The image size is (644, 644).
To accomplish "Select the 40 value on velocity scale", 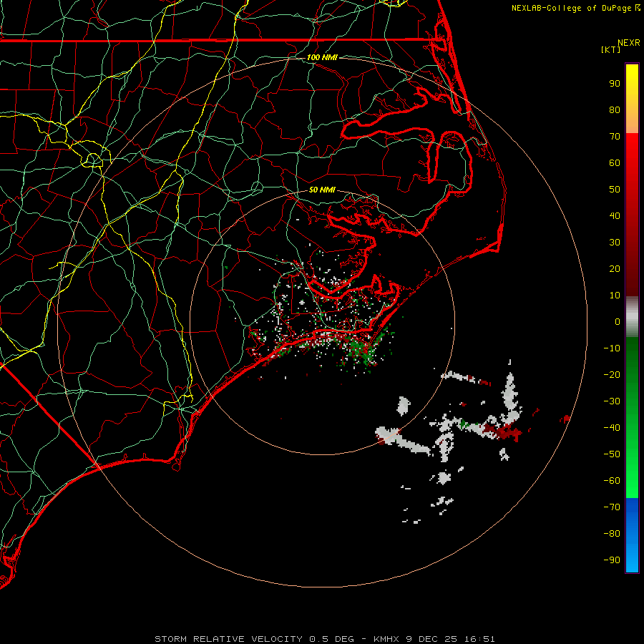I will click(x=615, y=215).
